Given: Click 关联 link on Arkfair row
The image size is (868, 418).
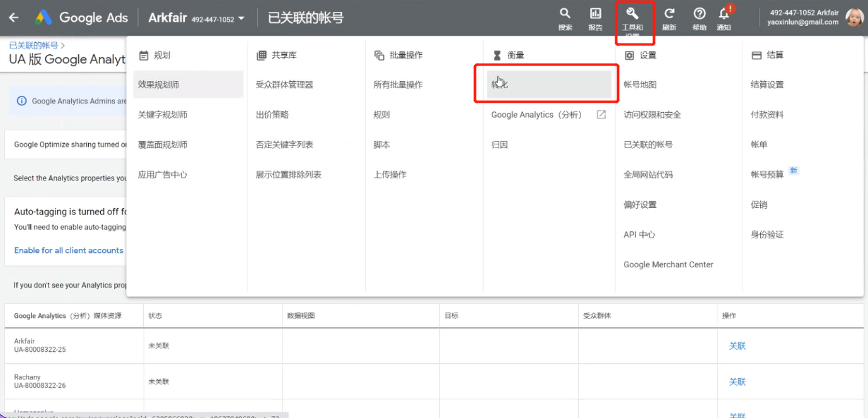Looking at the screenshot, I should click(x=736, y=345).
